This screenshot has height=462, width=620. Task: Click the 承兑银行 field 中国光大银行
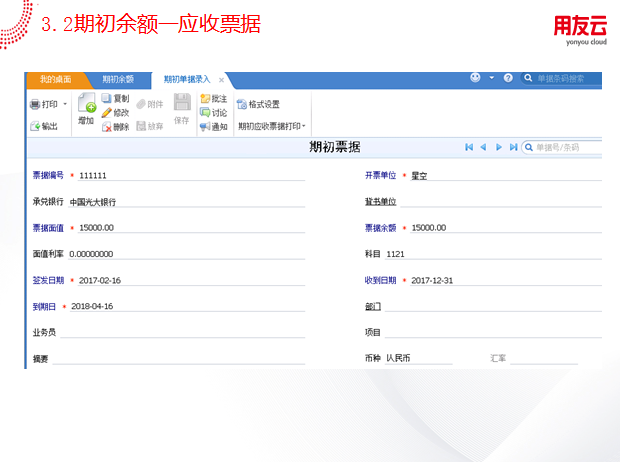point(187,202)
